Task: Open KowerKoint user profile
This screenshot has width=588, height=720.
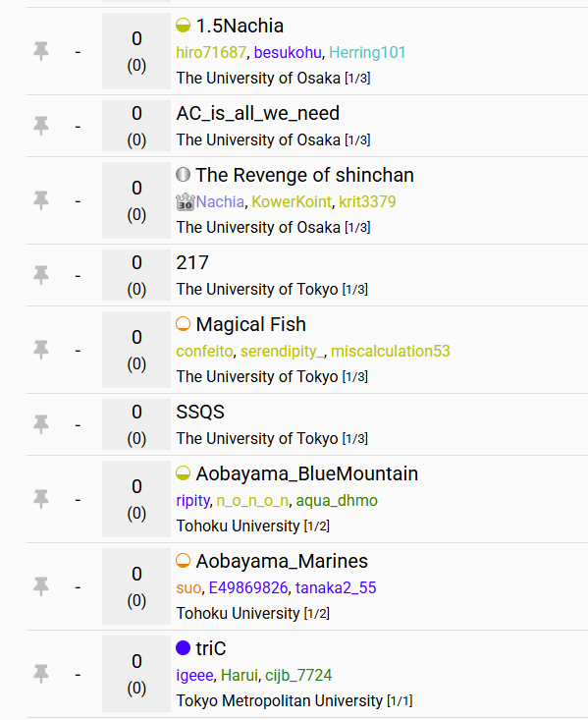Action: point(292,201)
